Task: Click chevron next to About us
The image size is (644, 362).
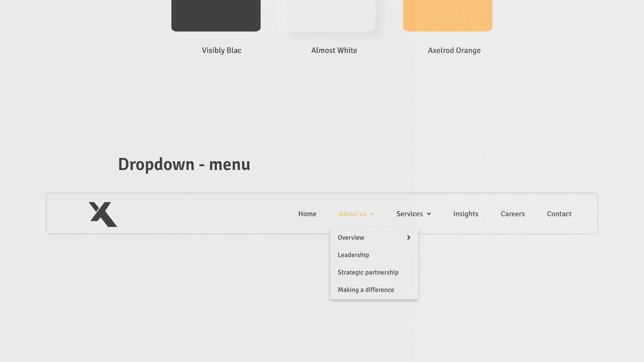Action: tap(372, 214)
